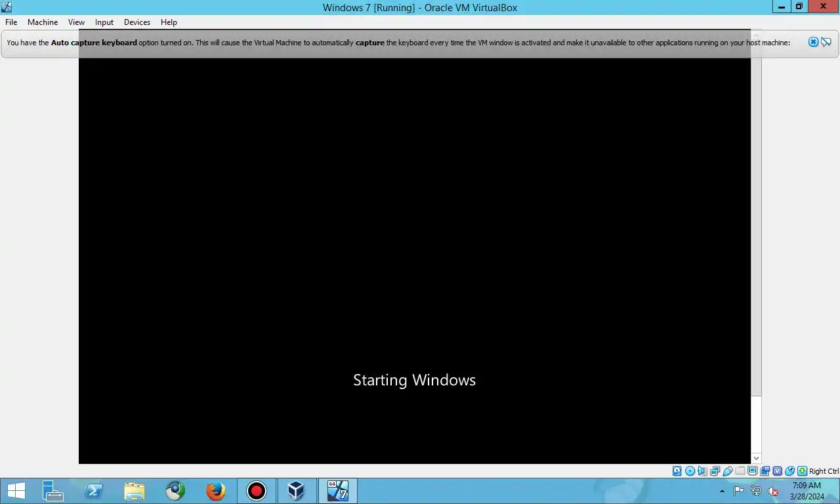Open the Devices menu
The height and width of the screenshot is (504, 840).
137,22
